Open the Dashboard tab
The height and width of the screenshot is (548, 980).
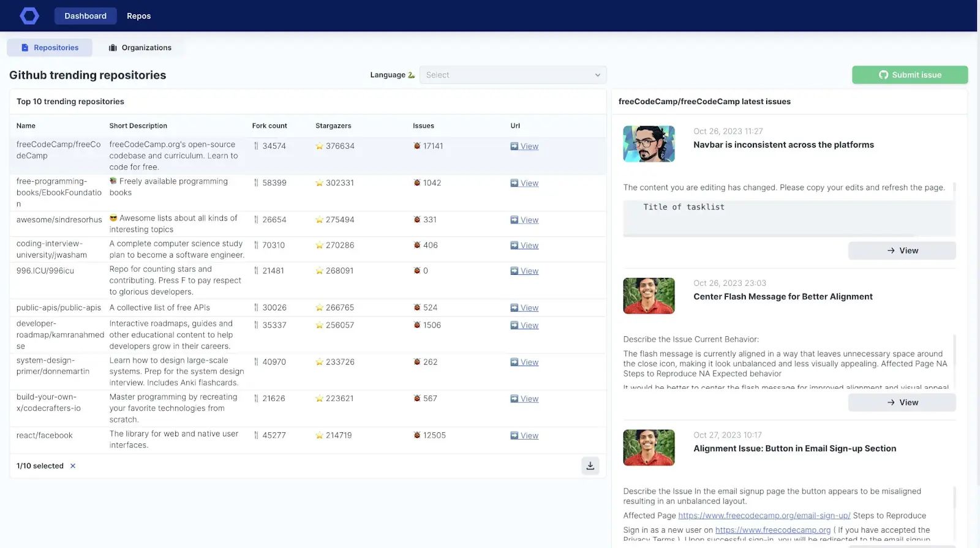click(85, 16)
